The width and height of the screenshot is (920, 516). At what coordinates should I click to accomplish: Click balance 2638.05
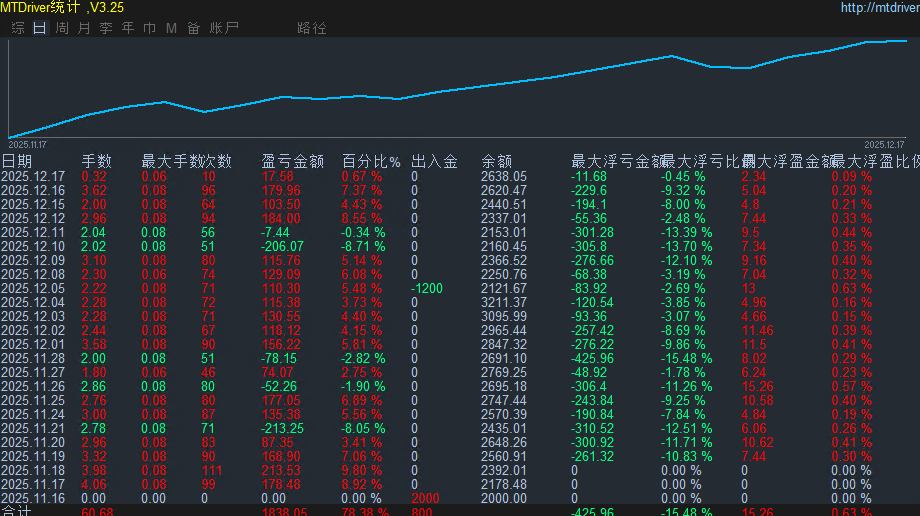[503, 177]
